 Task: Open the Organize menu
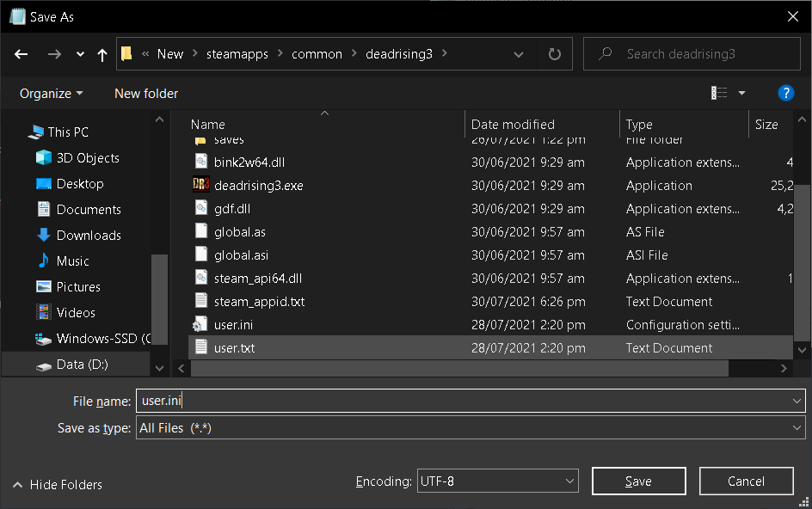click(x=52, y=93)
